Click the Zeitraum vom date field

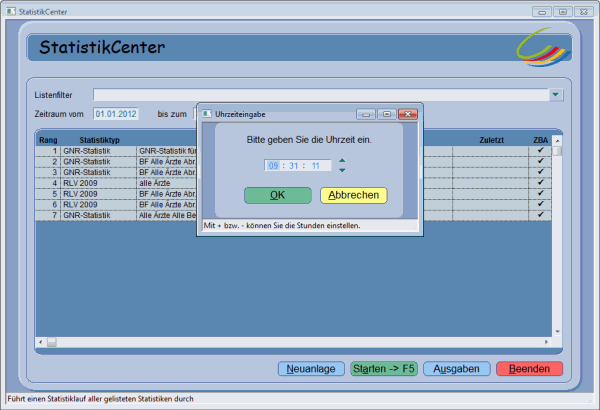pos(116,114)
